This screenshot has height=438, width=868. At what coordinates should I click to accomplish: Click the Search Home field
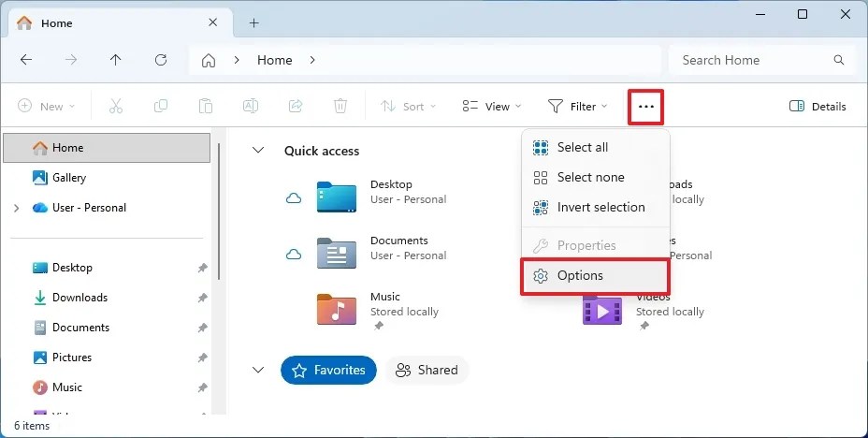pos(760,60)
